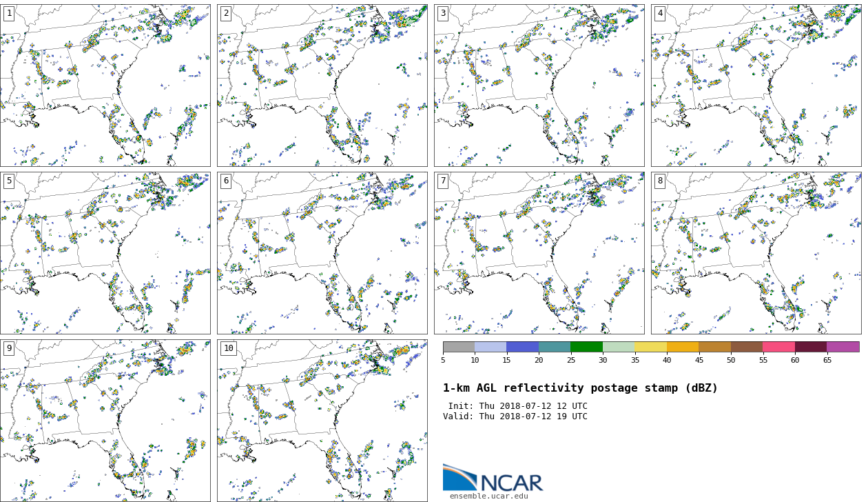Screen dimensions: 868x502
Task: Open the ensemble.ucar.edu link text
Action: 488,496
